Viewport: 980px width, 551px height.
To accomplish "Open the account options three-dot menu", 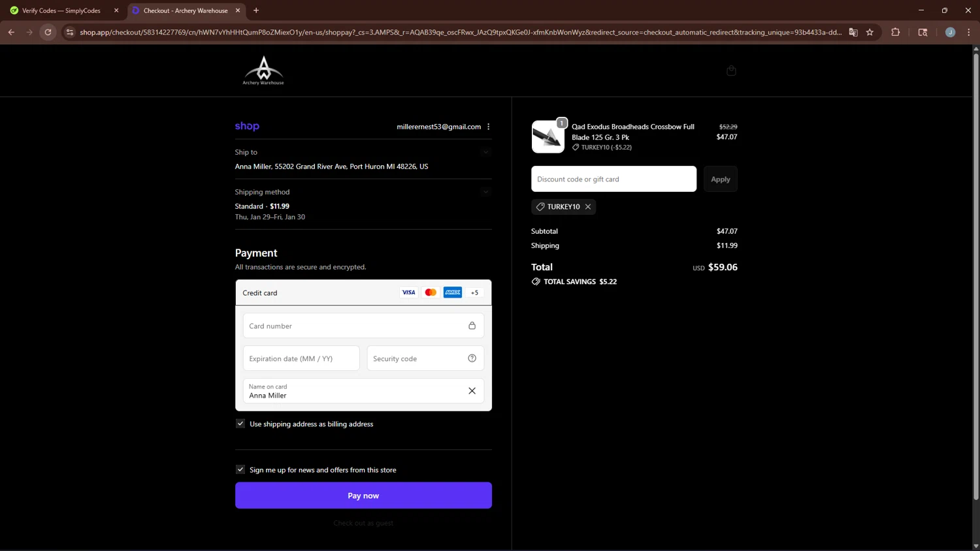I will point(489,127).
